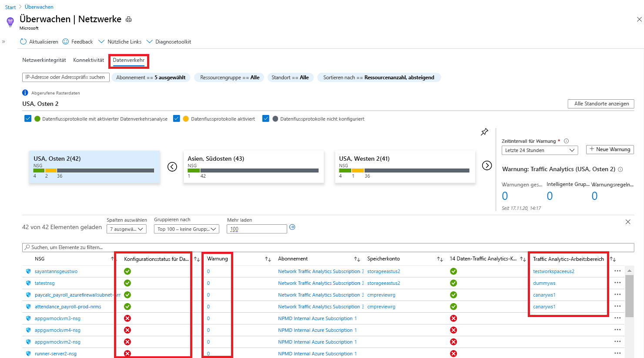Click red error status icon for appgwmockvm3-nsg
The width and height of the screenshot is (644, 358).
tap(127, 318)
